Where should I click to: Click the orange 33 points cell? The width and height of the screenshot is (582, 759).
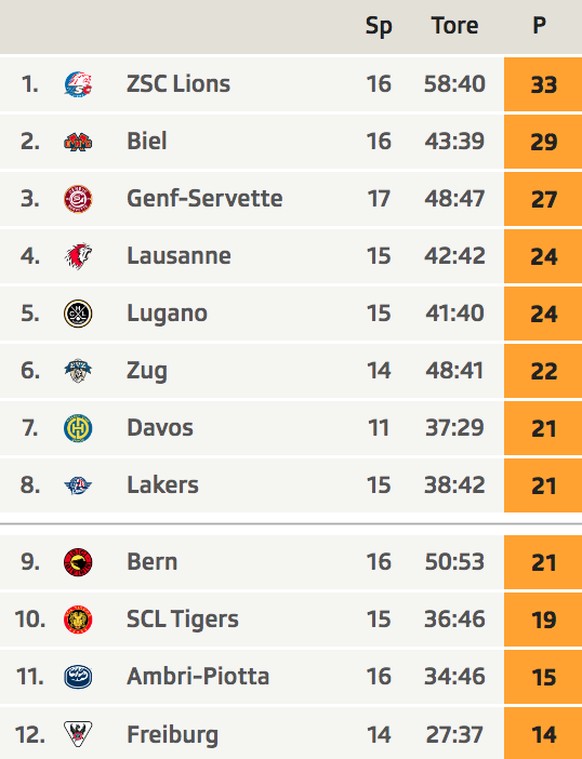click(543, 84)
